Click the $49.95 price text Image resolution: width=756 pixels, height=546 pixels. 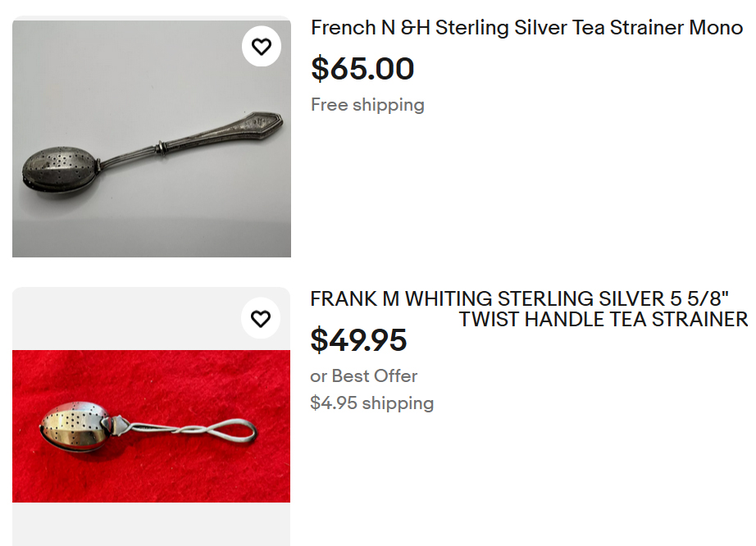359,341
